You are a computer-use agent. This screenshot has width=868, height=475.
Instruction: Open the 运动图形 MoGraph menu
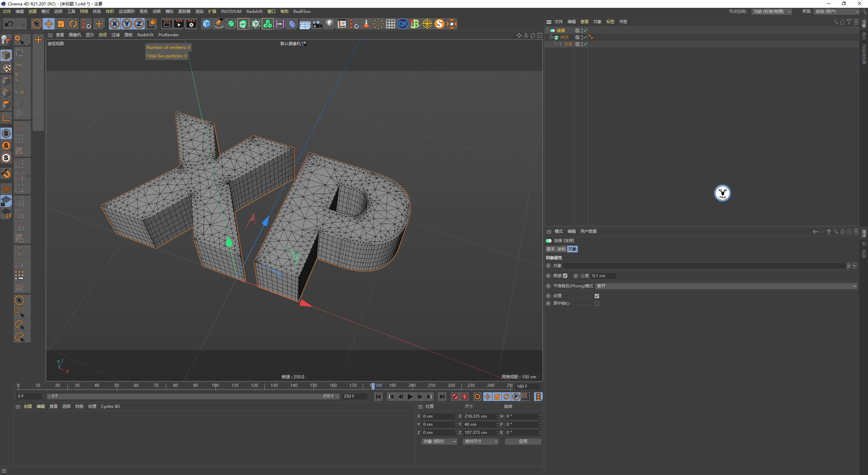[x=126, y=12]
